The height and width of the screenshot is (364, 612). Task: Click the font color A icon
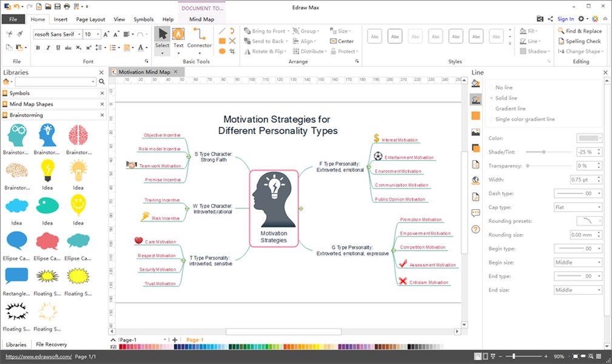point(141,48)
